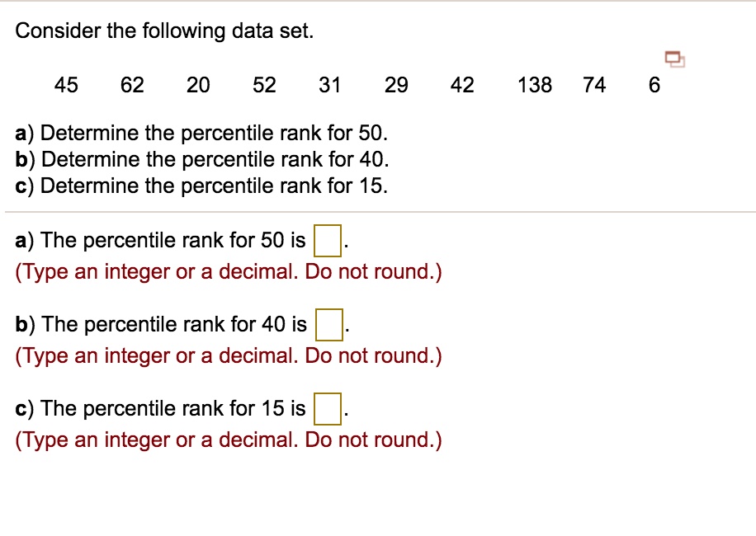Viewport: 756px width, 536px height.
Task: Click the data value 31
Action: 330,85
